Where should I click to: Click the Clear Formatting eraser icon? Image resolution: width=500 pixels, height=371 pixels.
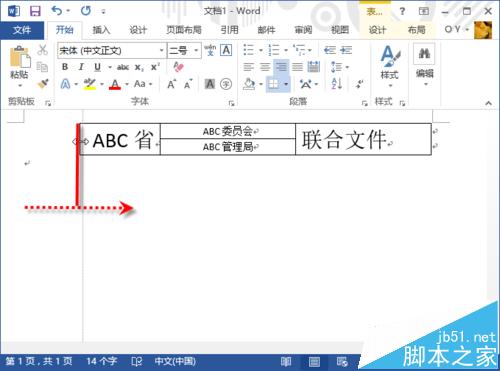[x=178, y=67]
